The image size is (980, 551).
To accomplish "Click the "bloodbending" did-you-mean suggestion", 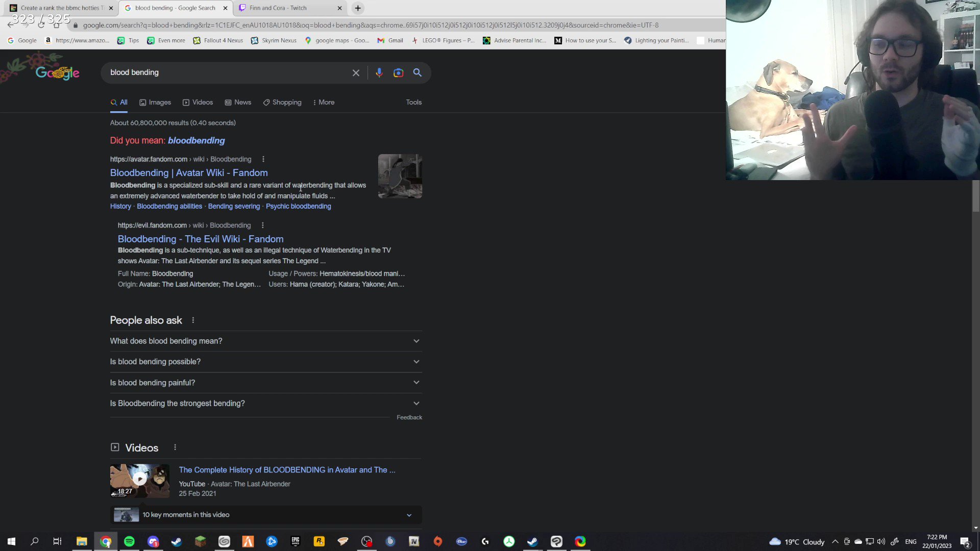I will [x=196, y=140].
